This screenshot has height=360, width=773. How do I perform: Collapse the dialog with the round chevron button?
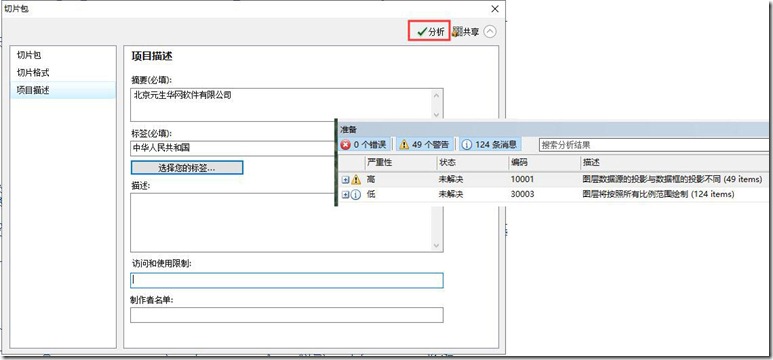(x=490, y=32)
